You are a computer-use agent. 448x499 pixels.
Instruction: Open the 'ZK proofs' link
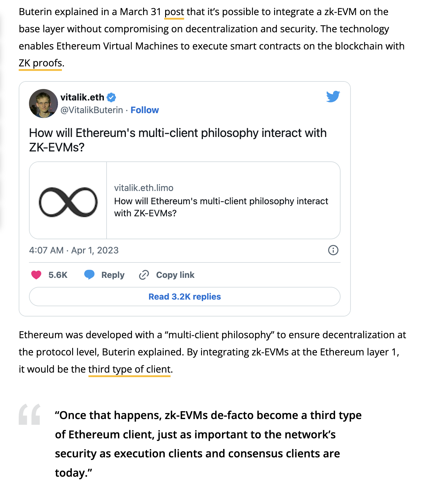[40, 63]
